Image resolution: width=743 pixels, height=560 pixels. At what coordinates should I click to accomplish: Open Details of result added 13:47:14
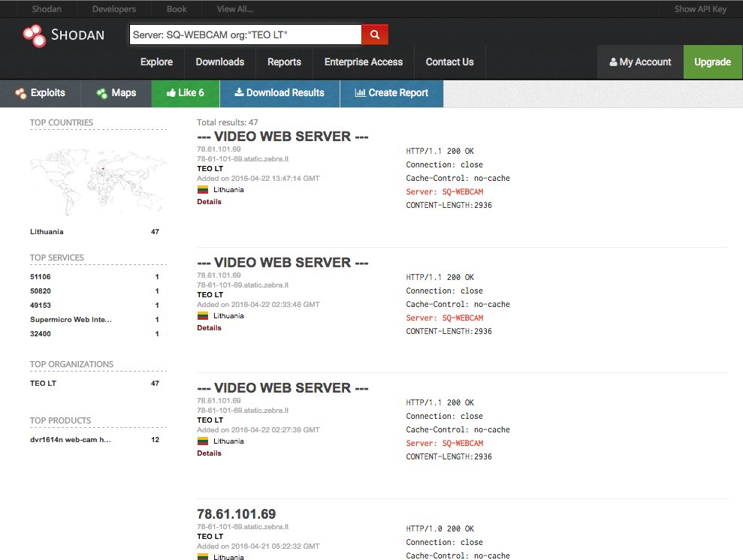tap(209, 202)
